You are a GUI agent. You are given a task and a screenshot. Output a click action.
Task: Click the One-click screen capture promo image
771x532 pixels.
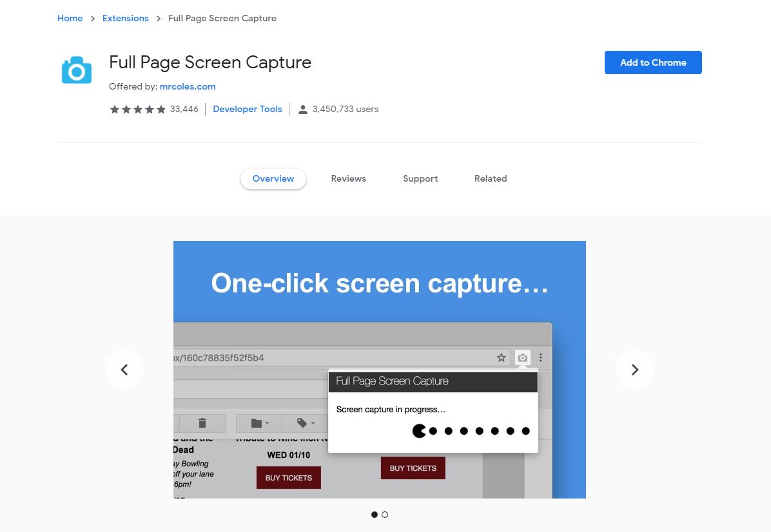[x=380, y=370]
